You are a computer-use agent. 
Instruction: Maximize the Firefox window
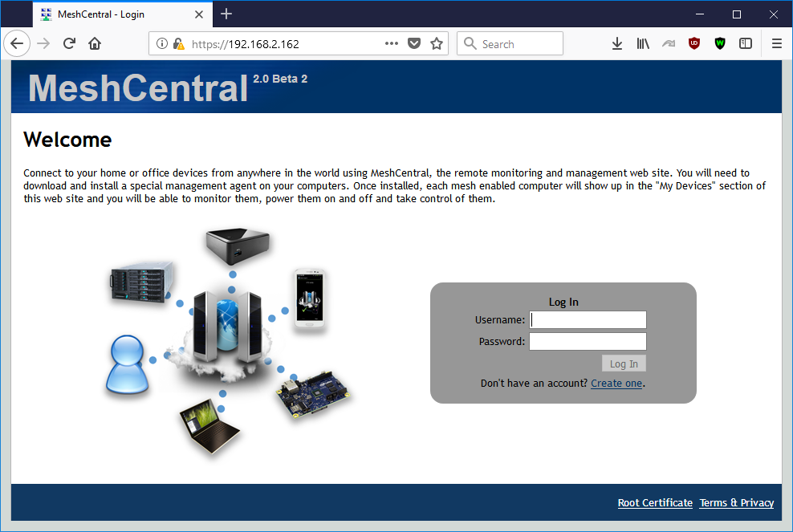pos(737,14)
